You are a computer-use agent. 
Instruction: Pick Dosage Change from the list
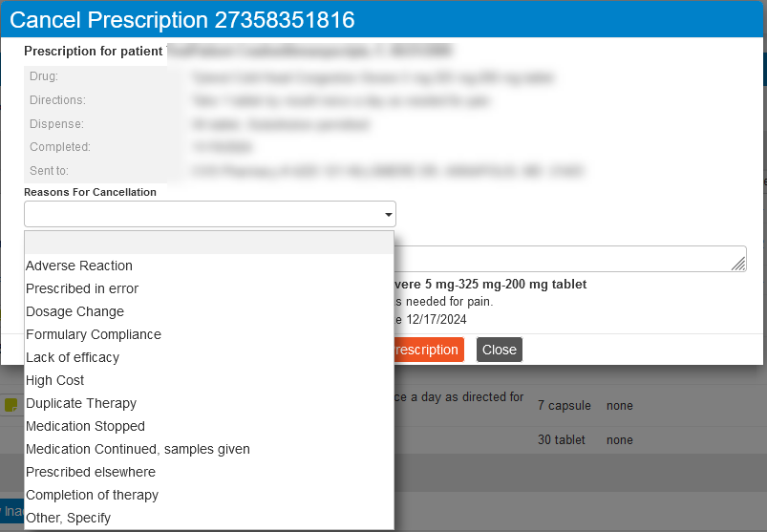(x=209, y=311)
